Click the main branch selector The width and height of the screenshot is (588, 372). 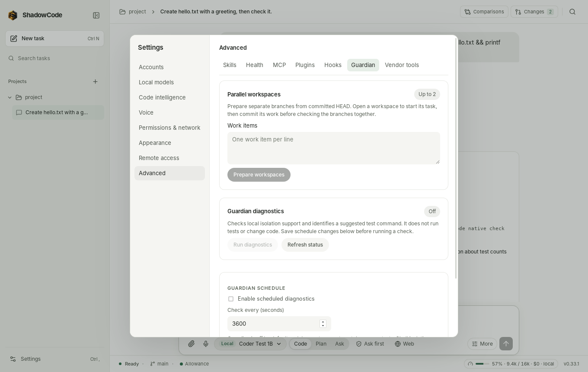pos(159,364)
